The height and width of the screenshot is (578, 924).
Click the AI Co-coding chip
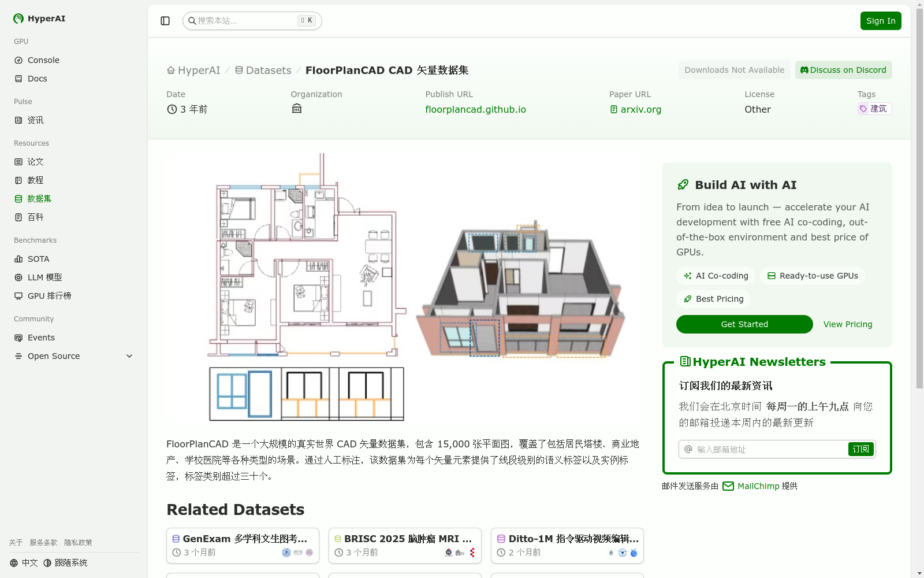point(716,276)
